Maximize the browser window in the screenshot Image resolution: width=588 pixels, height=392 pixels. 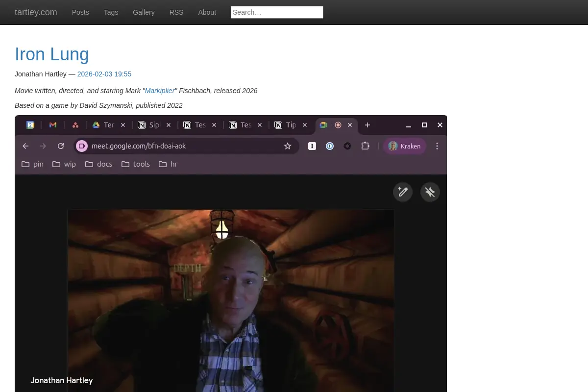424,125
